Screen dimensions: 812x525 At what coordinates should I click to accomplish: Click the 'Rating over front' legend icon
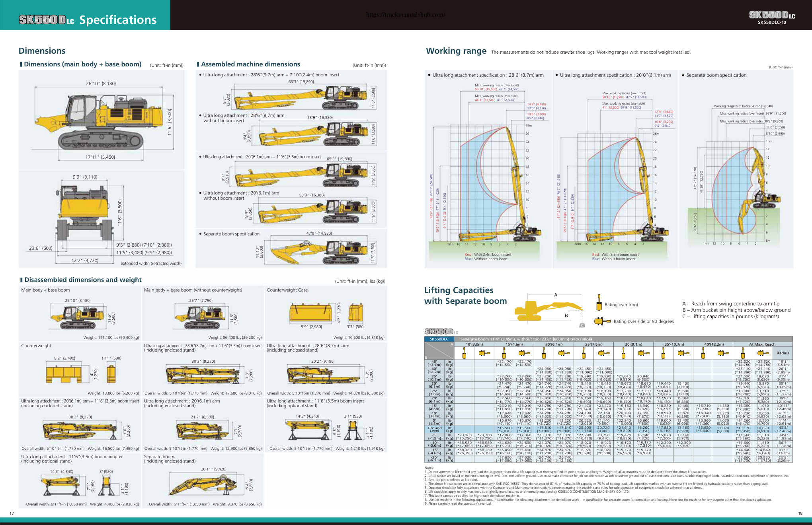coord(599,302)
